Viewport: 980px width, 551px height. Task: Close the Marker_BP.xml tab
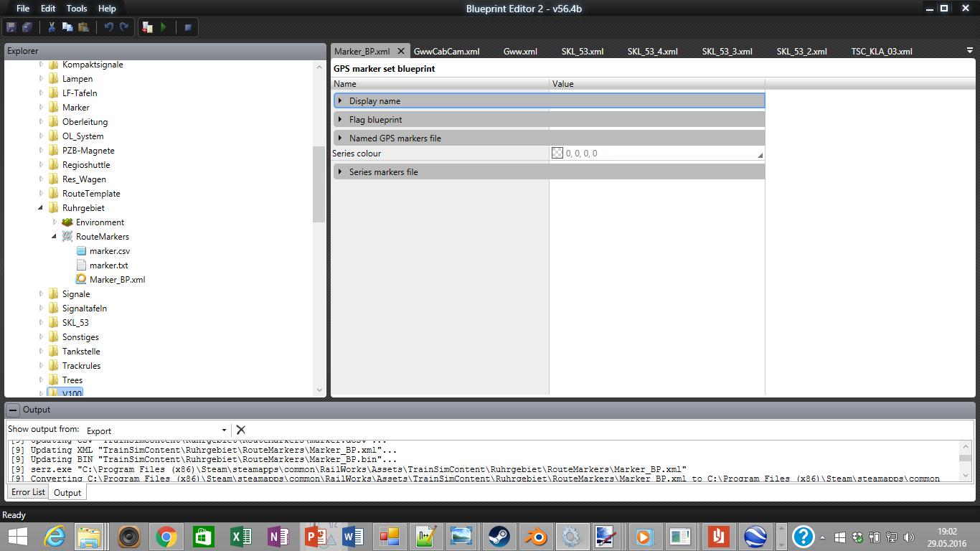(401, 51)
